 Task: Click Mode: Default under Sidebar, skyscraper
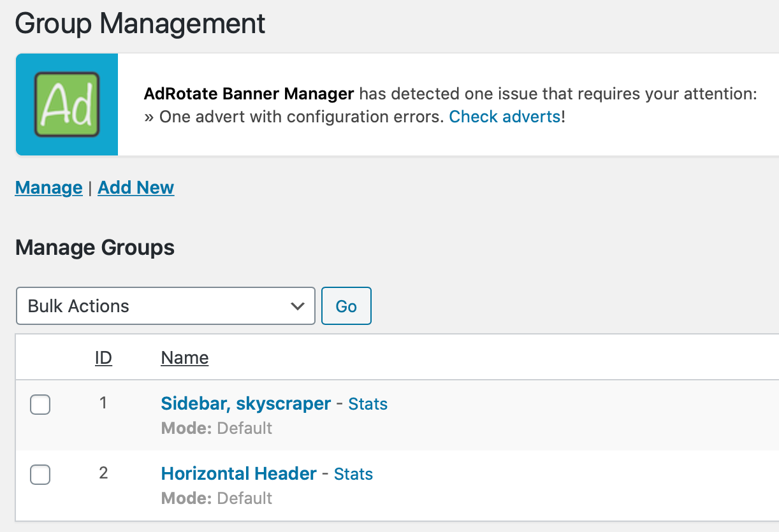coord(217,428)
